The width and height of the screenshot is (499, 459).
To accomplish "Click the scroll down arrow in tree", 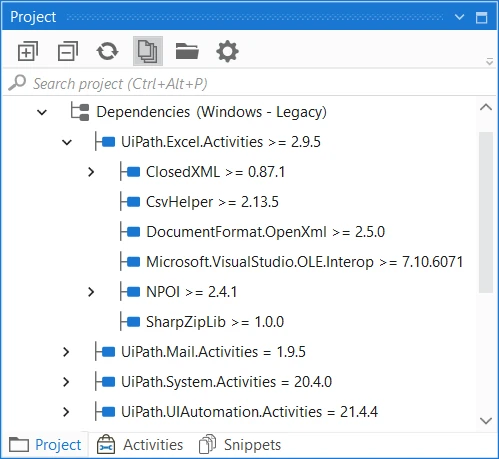I will click(x=486, y=421).
